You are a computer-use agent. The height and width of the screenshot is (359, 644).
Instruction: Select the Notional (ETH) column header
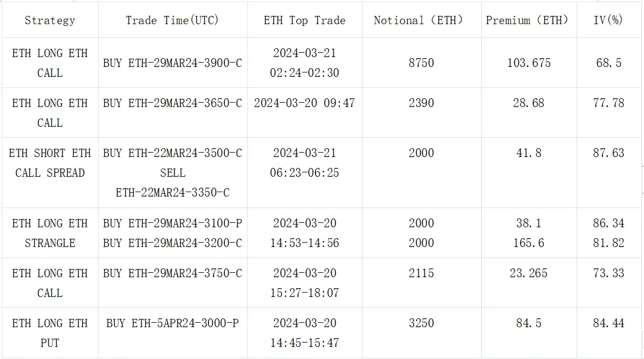[421, 20]
